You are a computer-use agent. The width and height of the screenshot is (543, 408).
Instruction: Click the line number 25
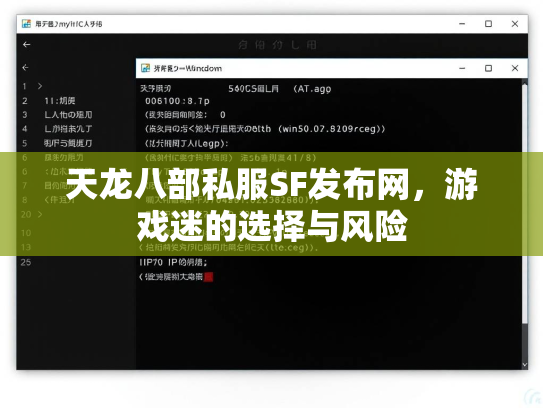point(26,262)
